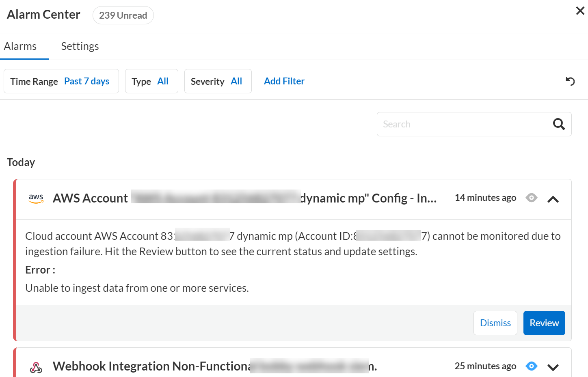
Task: Click the Add Filter link
Action: tap(284, 81)
